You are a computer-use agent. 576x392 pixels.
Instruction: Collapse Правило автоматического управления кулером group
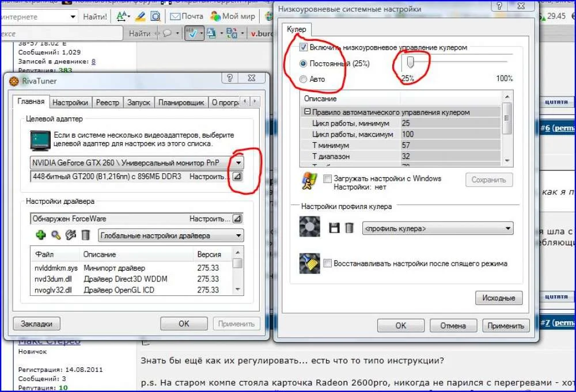[308, 112]
